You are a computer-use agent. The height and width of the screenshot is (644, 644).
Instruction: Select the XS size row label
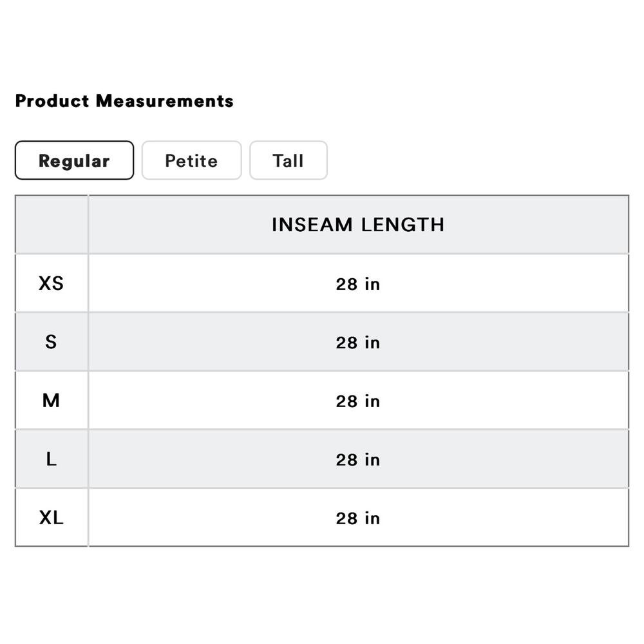tap(52, 283)
